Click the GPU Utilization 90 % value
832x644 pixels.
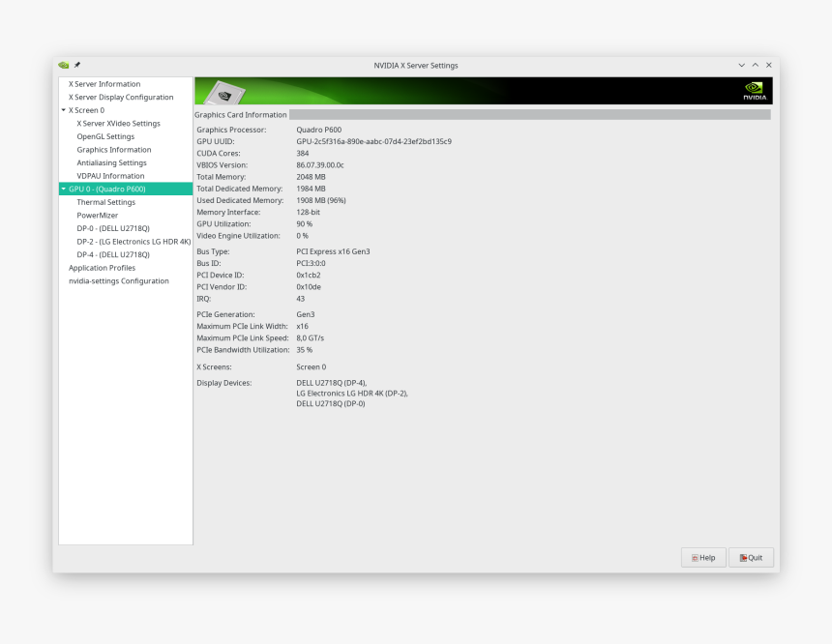pyautogui.click(x=305, y=224)
